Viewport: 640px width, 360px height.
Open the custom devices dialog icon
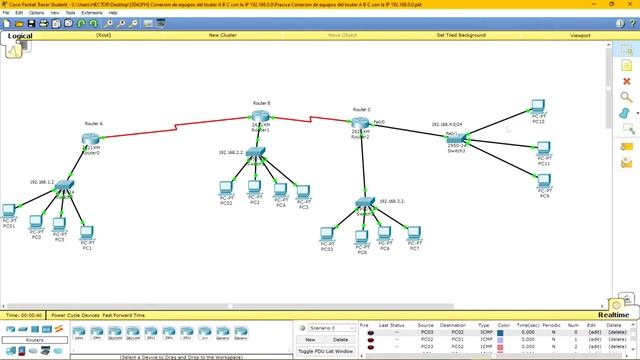tap(161, 24)
